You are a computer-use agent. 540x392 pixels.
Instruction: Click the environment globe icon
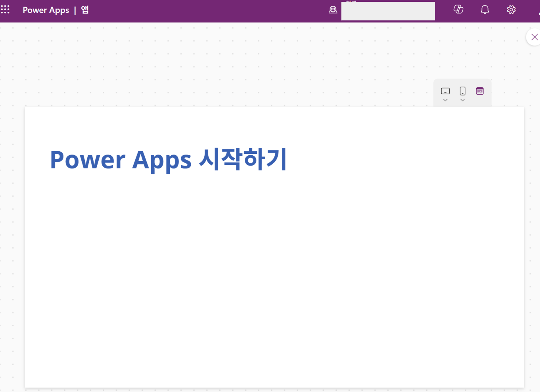tap(333, 10)
